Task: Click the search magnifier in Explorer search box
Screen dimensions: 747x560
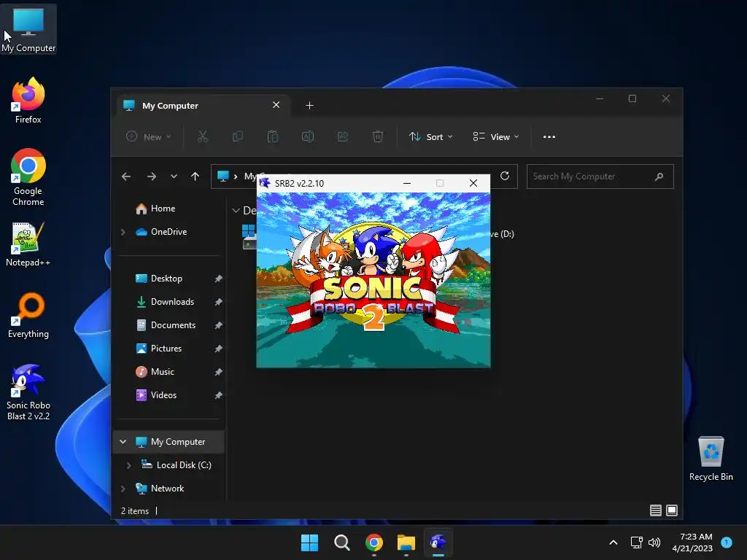Action: point(659,176)
